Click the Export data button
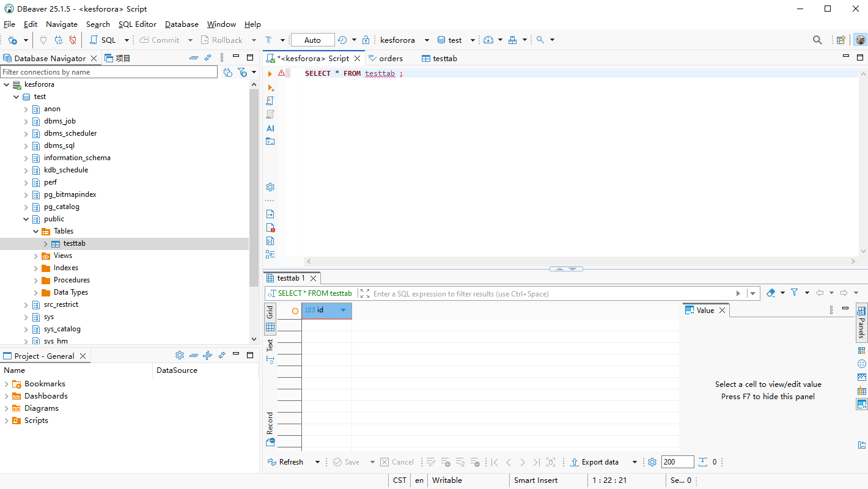This screenshot has width=868, height=489. coord(595,462)
